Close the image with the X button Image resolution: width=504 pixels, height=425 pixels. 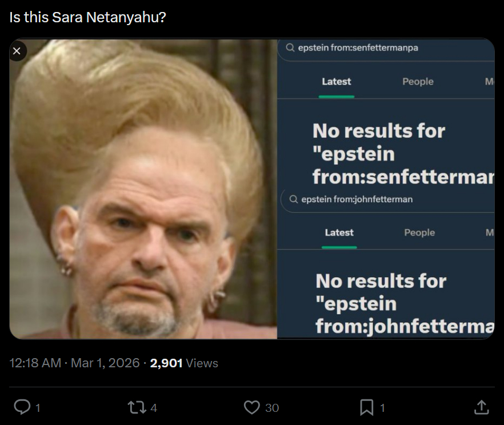coord(17,51)
